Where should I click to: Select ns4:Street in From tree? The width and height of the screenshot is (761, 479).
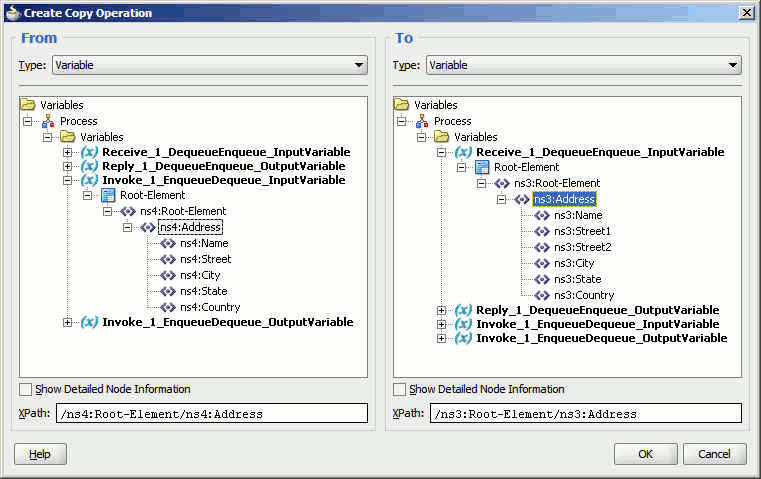pyautogui.click(x=206, y=259)
